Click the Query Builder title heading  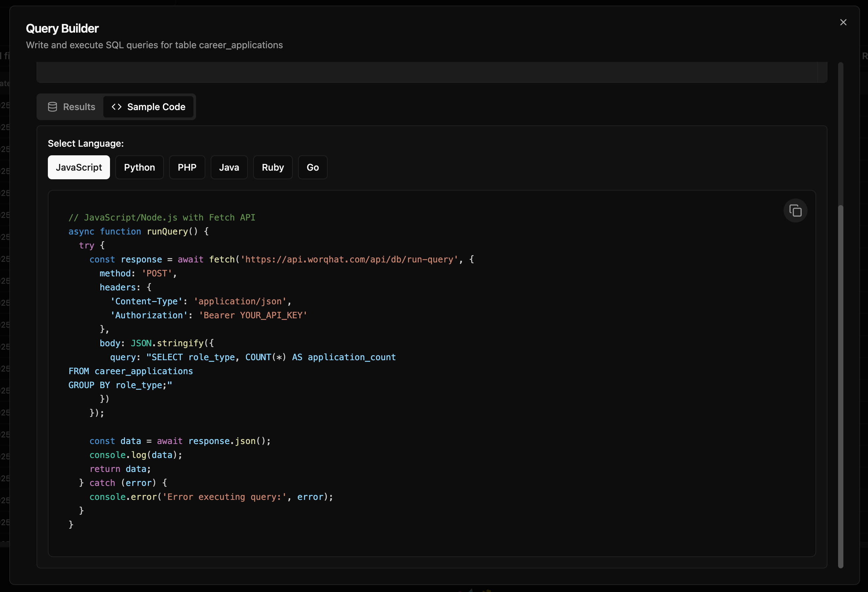coord(62,28)
